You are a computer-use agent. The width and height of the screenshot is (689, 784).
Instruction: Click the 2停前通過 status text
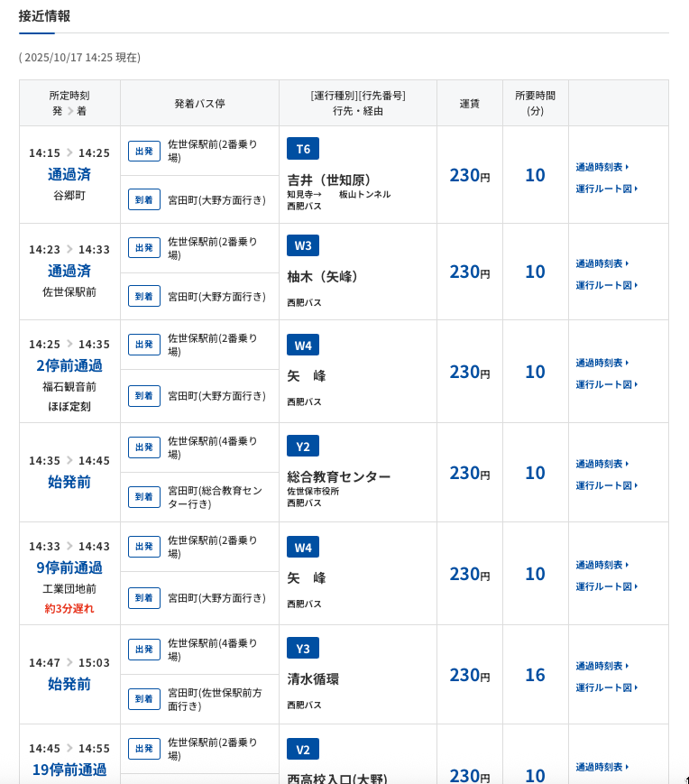tap(69, 365)
